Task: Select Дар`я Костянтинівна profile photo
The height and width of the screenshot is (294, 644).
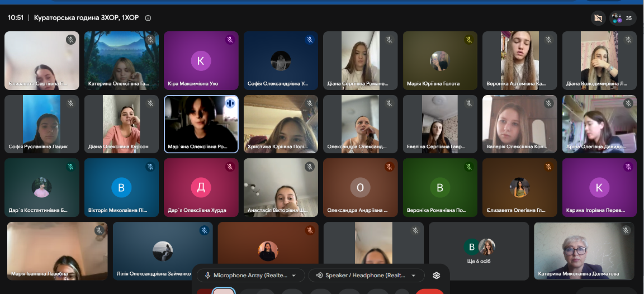Action: 42,188
